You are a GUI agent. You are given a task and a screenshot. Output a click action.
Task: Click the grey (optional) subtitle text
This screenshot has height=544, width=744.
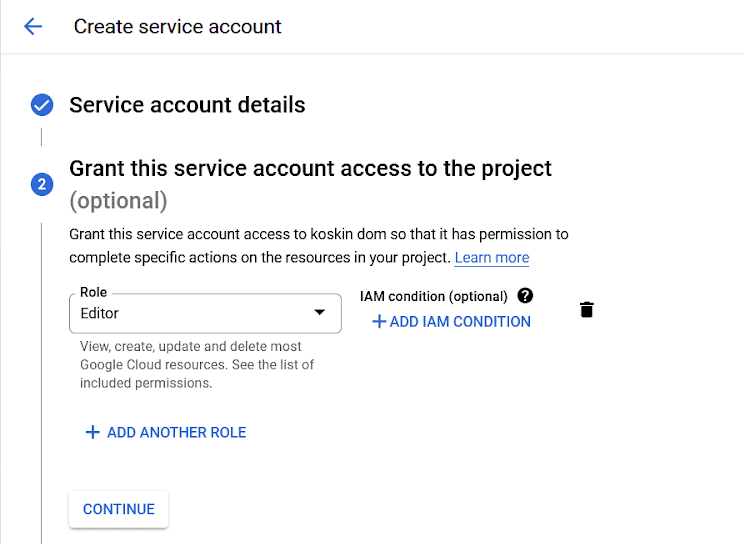coord(118,201)
